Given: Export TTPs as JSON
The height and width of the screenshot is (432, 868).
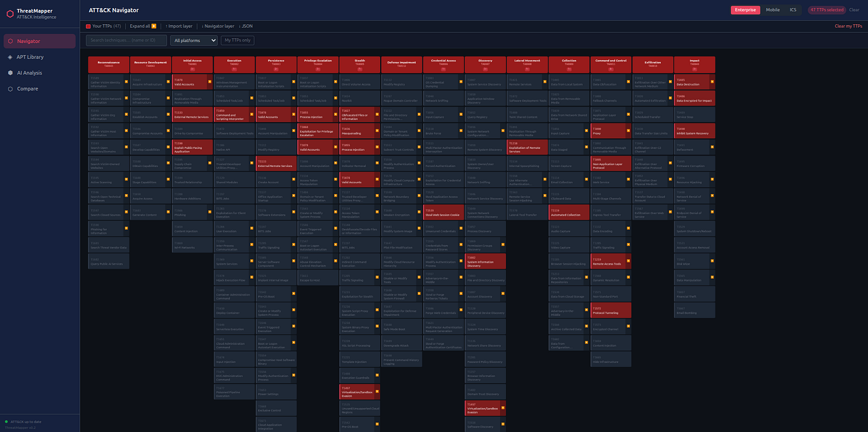Looking at the screenshot, I should [245, 26].
